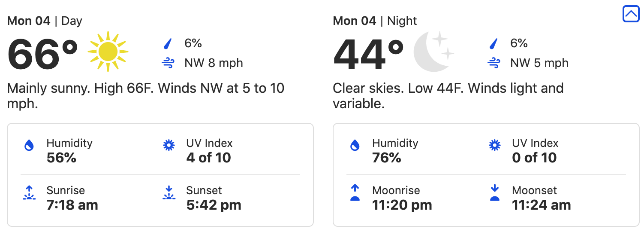Click the 'Mon 04 | Night' heading
The image size is (644, 232).
pos(375,21)
